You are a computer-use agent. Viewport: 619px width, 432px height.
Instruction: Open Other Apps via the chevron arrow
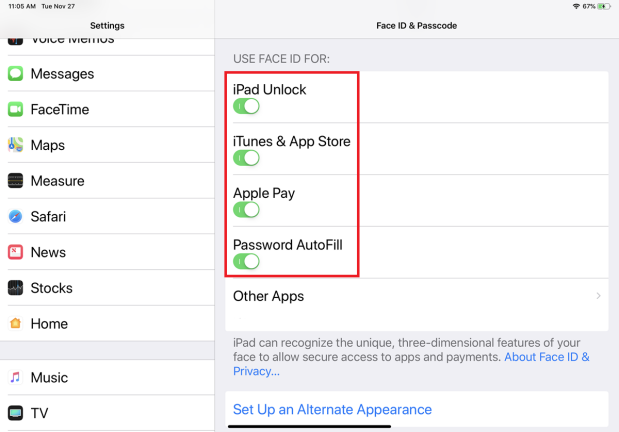pos(598,296)
